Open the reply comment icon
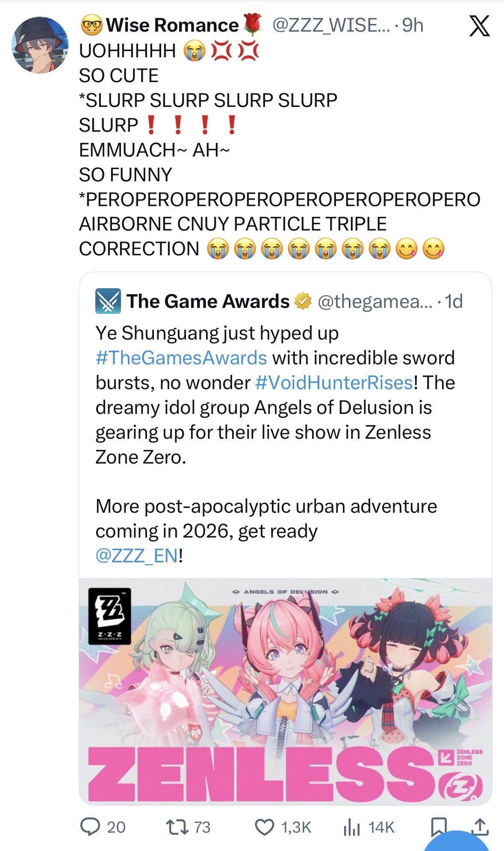The height and width of the screenshot is (851, 504). click(x=90, y=827)
